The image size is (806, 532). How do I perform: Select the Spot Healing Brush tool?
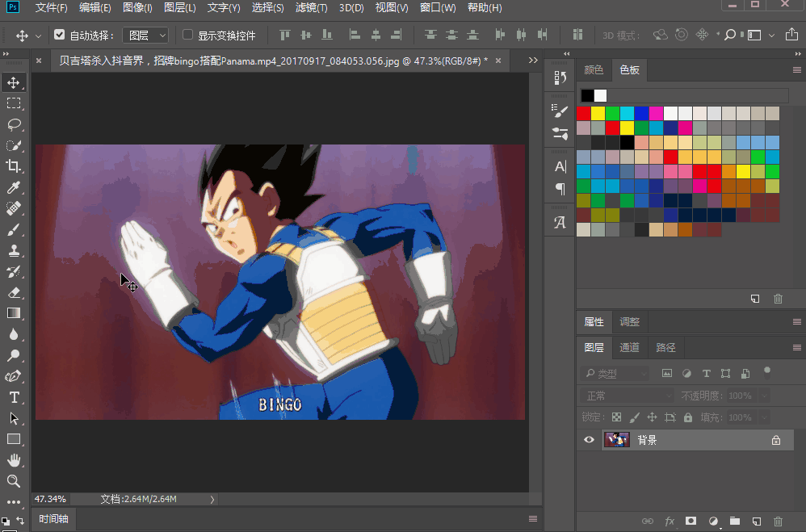[x=14, y=208]
